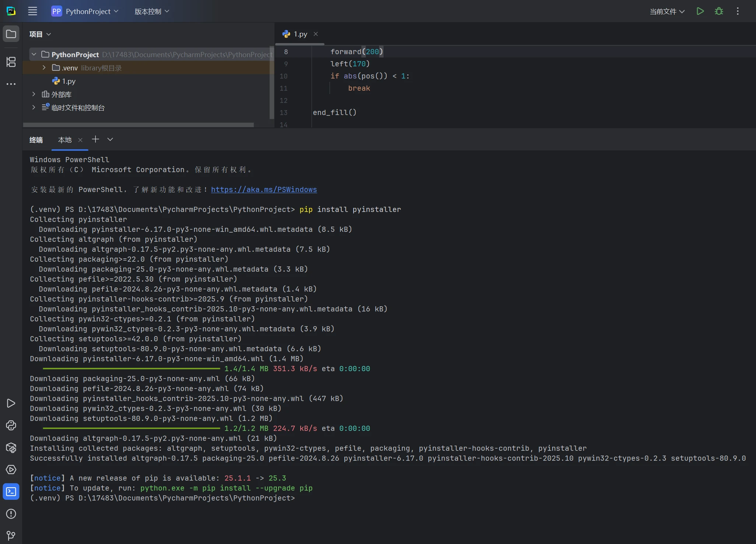Open the Project tool window
The height and width of the screenshot is (544, 756).
pyautogui.click(x=11, y=34)
